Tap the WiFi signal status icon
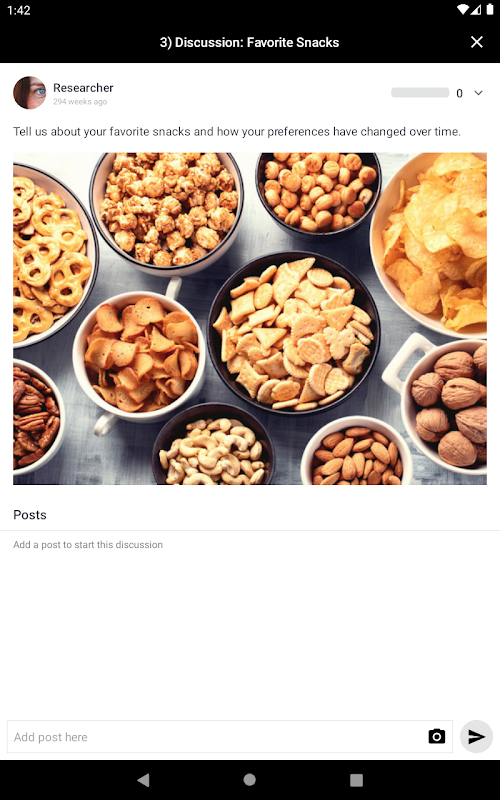This screenshot has height=800, width=500. click(x=463, y=10)
